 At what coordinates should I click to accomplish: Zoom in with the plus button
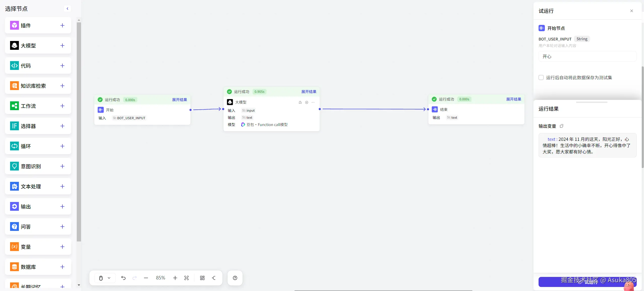tap(175, 278)
